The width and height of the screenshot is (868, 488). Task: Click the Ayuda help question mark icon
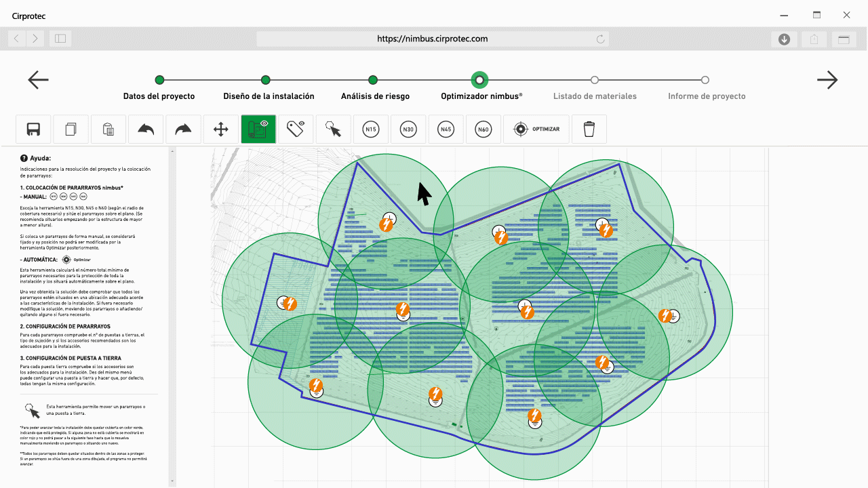tap(24, 158)
